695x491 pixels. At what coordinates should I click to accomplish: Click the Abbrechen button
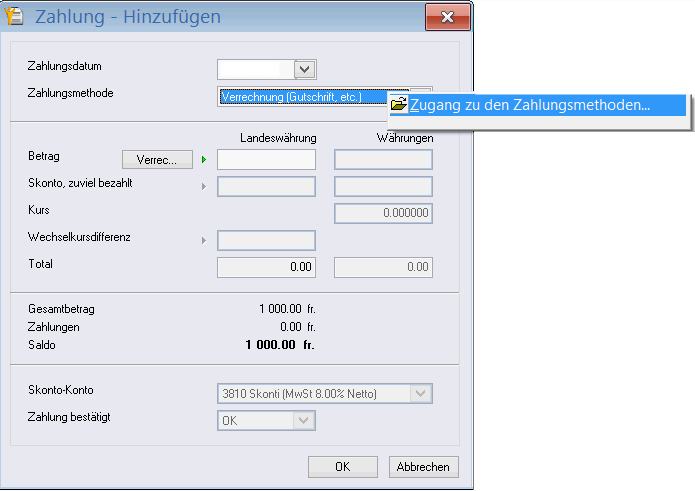pos(423,467)
